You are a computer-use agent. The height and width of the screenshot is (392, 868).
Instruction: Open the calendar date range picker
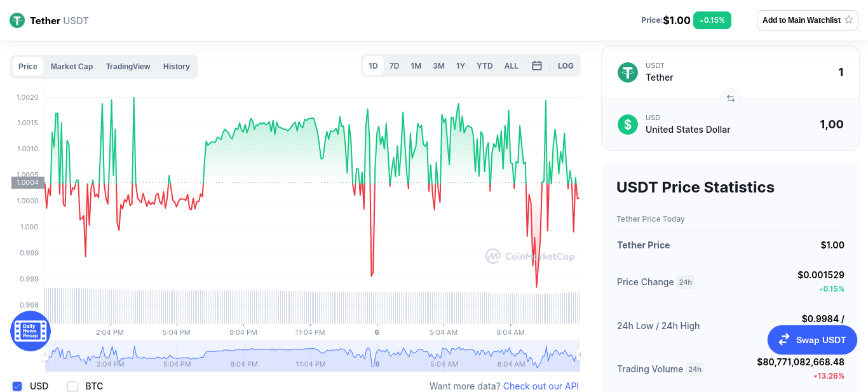(x=537, y=65)
